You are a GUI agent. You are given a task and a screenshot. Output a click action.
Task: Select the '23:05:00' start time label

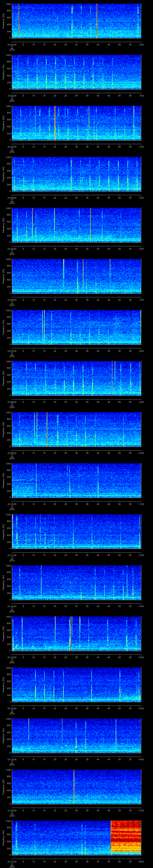pos(12,248)
